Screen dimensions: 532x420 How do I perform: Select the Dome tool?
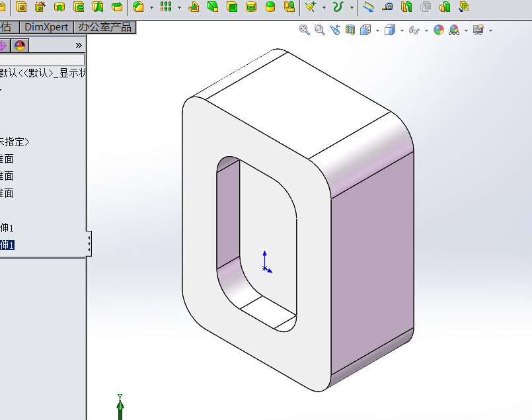point(270,7)
